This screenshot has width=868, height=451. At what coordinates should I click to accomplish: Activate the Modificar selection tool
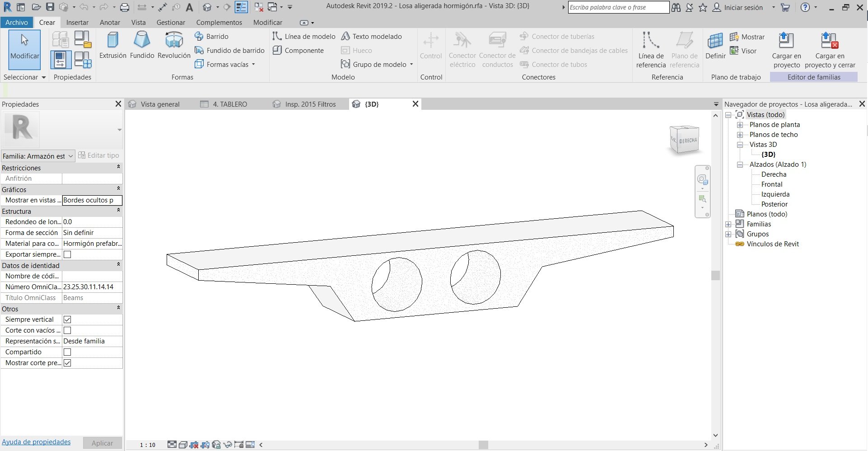[24, 49]
